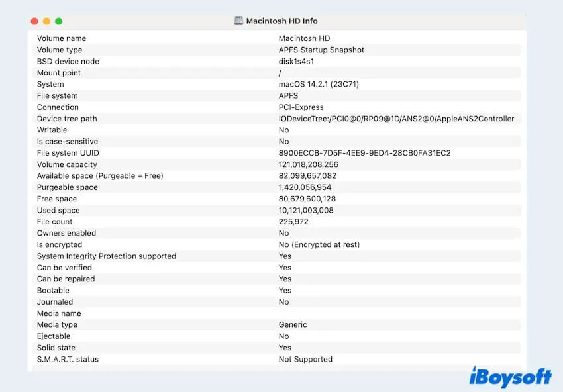
Task: Select the '225,972' file count value
Action: point(293,222)
